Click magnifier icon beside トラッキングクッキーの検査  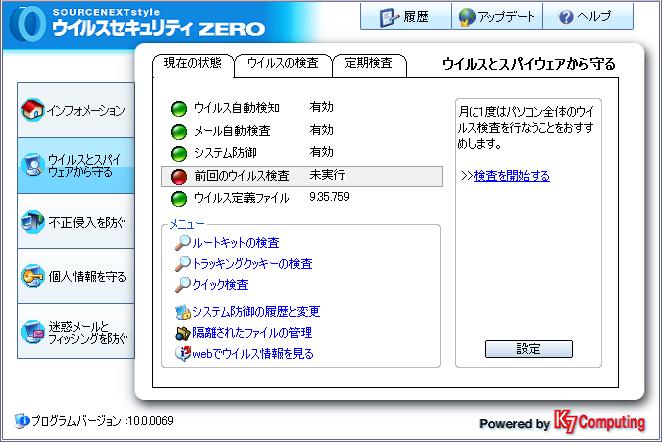(x=183, y=264)
